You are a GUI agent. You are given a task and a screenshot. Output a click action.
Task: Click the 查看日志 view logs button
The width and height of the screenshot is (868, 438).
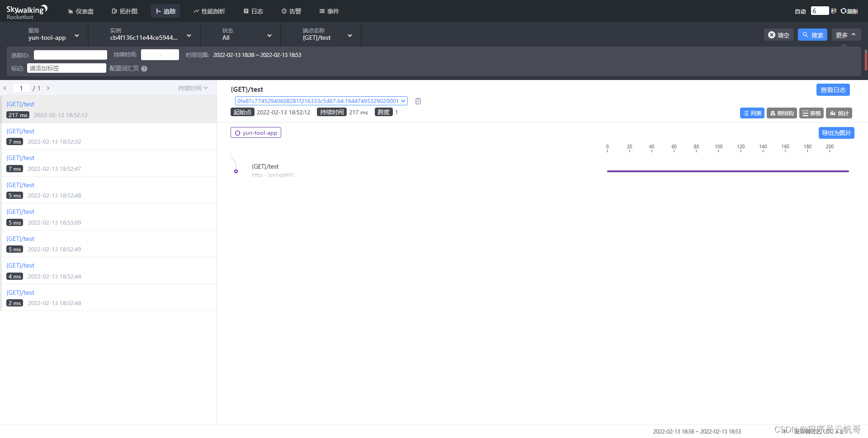click(833, 90)
